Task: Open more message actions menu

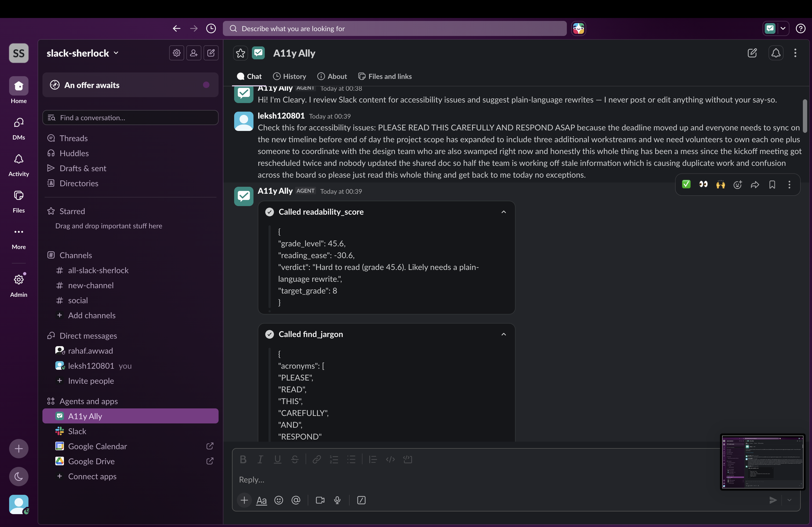Action: 789,184
